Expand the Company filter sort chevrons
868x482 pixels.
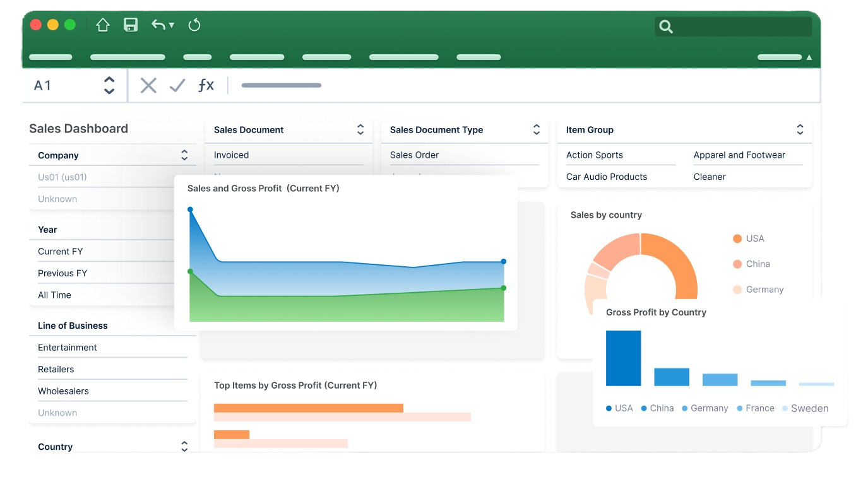pos(184,155)
